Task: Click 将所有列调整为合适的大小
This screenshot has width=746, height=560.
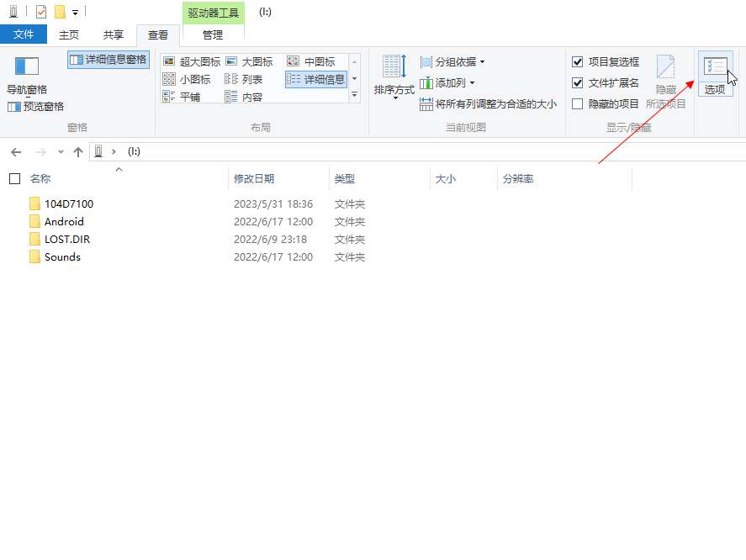Action: point(488,103)
